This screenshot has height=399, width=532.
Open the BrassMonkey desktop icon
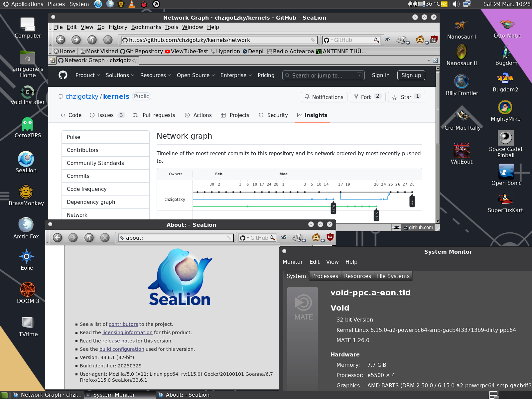pyautogui.click(x=26, y=195)
